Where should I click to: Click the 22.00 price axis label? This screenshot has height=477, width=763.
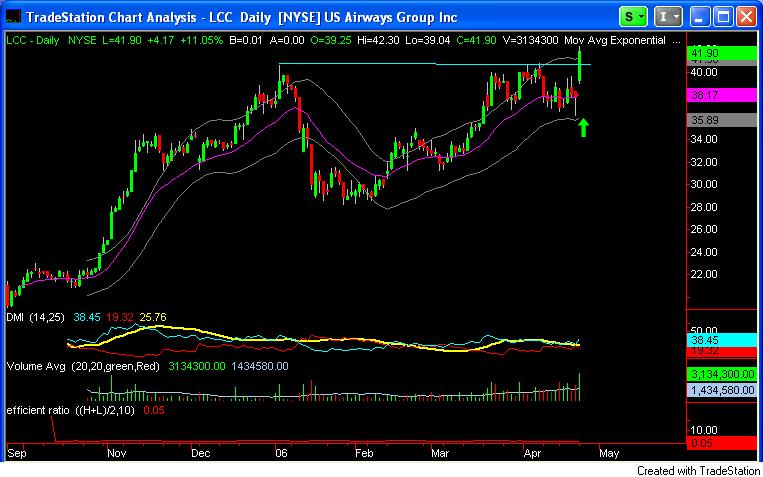704,274
